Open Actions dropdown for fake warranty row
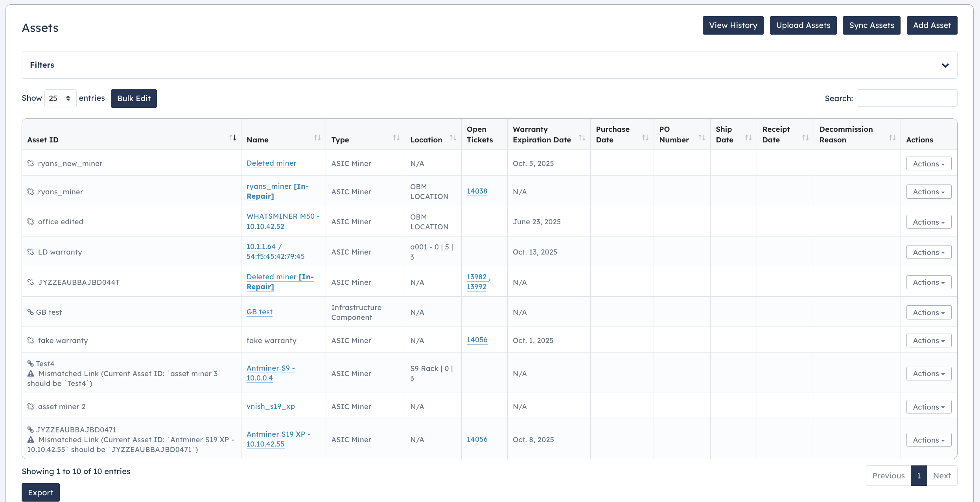Image resolution: width=980 pixels, height=502 pixels. pos(928,341)
